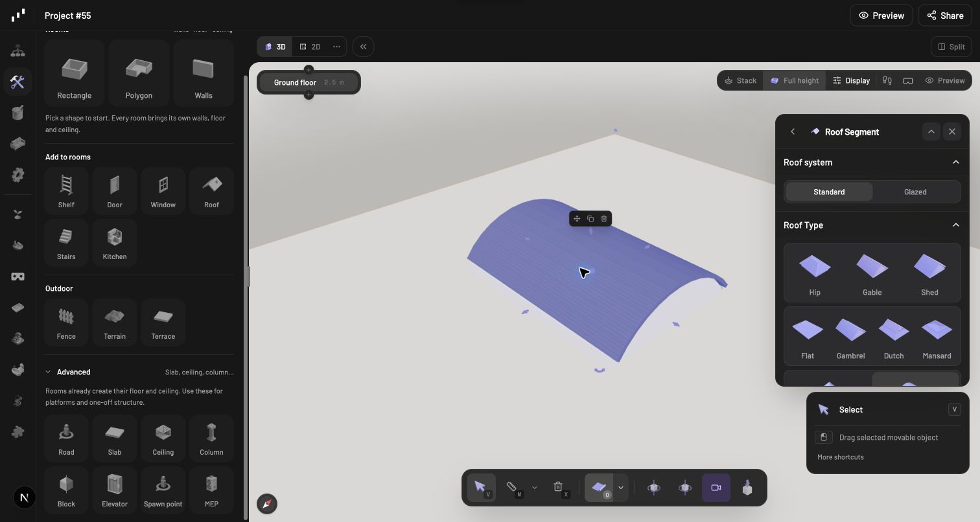Image resolution: width=980 pixels, height=522 pixels.
Task: Select the Roof tool
Action: point(212,190)
